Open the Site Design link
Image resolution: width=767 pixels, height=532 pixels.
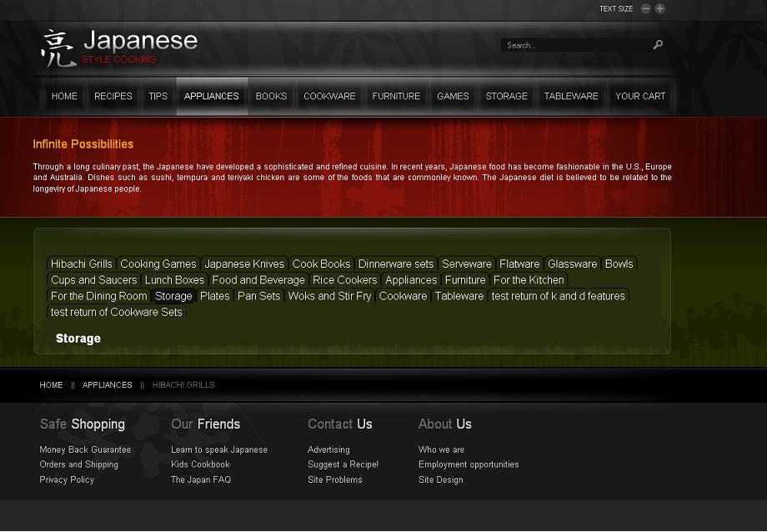441,479
